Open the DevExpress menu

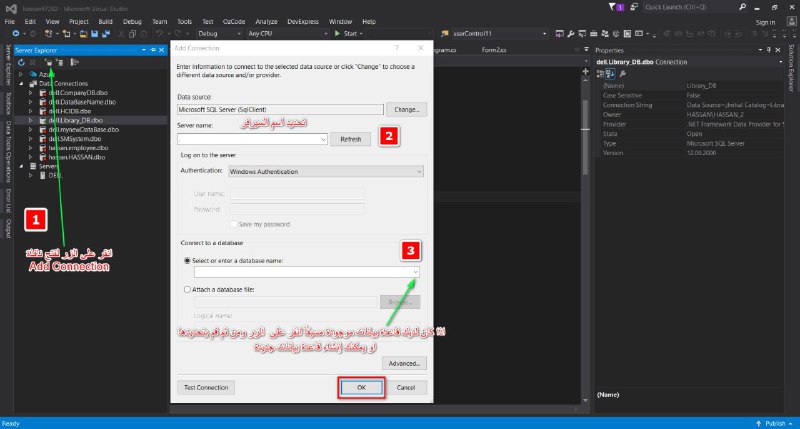303,21
